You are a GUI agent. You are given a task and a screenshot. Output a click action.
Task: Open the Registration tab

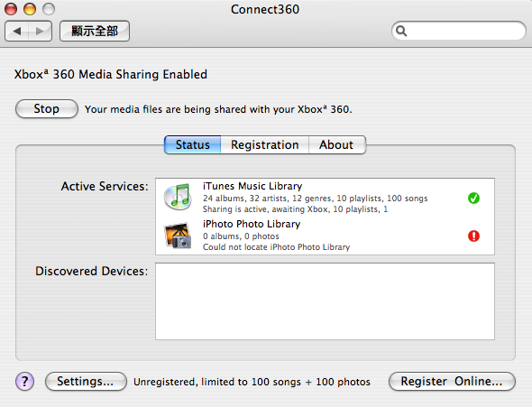pos(264,144)
